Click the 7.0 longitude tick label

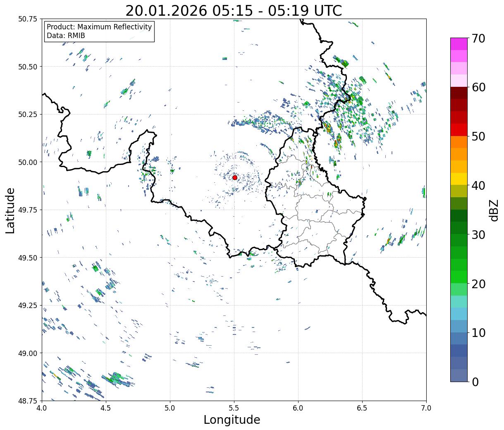[x=426, y=408]
